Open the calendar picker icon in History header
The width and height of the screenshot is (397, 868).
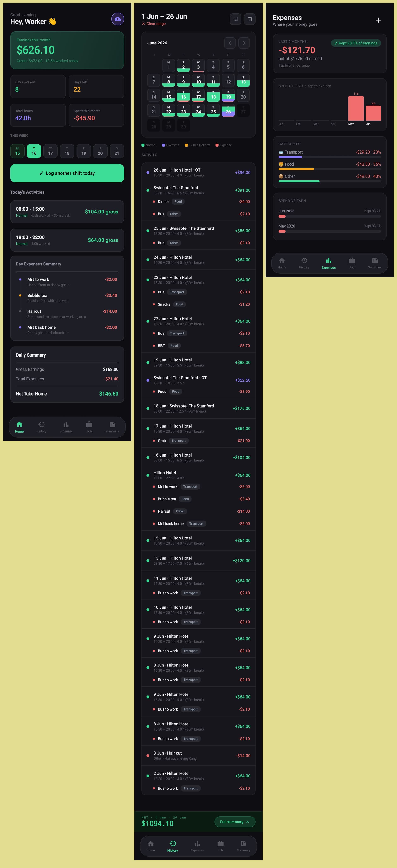(250, 19)
